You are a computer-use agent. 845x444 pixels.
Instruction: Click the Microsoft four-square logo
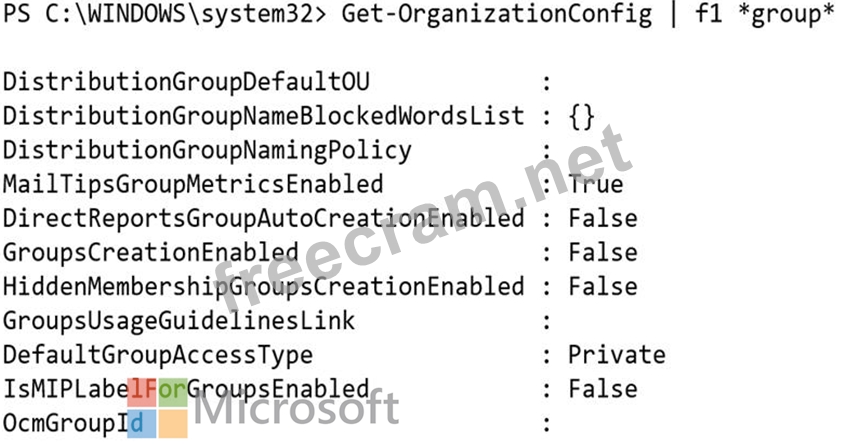pyautogui.click(x=159, y=408)
